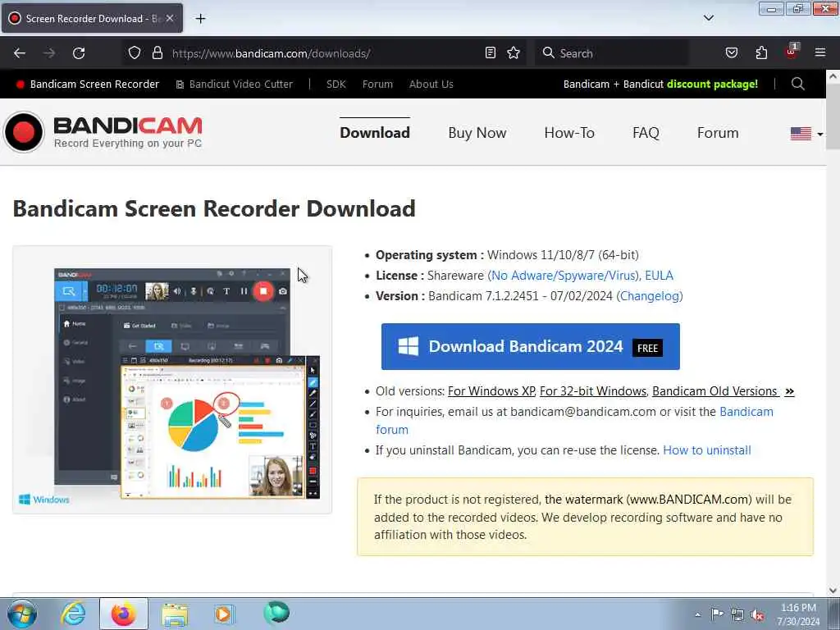Open Forum in the top black bar
The width and height of the screenshot is (840, 630).
point(377,84)
